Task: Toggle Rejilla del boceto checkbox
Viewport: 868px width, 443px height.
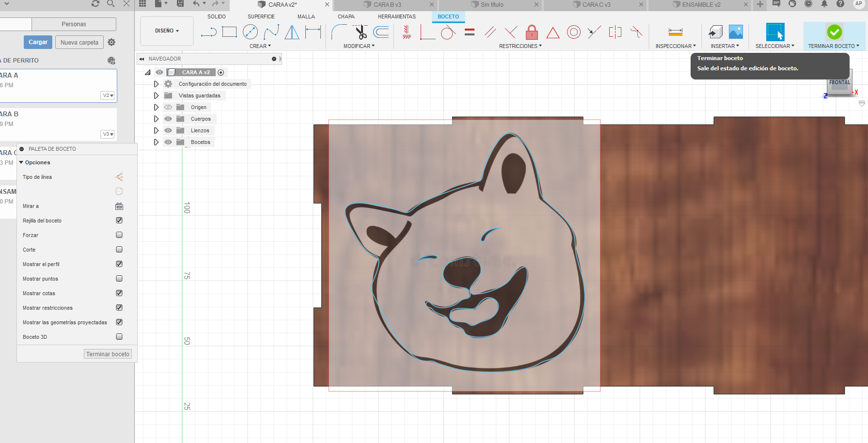Action: 119,221
